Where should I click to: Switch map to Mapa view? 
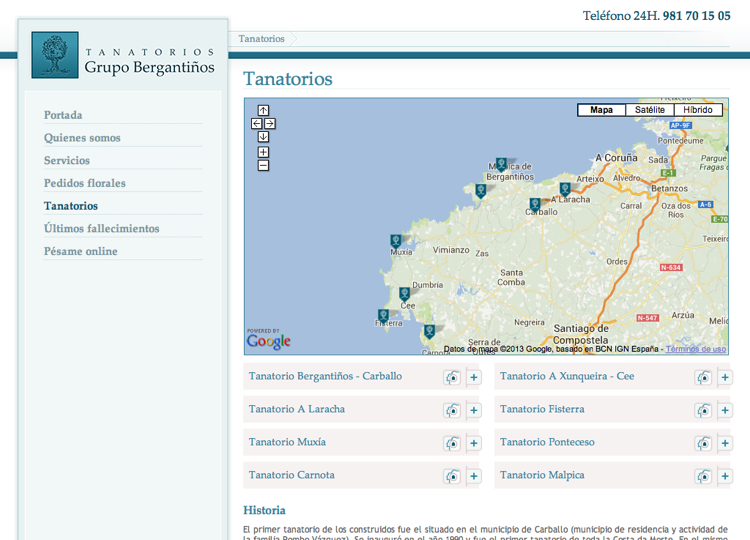(x=601, y=110)
